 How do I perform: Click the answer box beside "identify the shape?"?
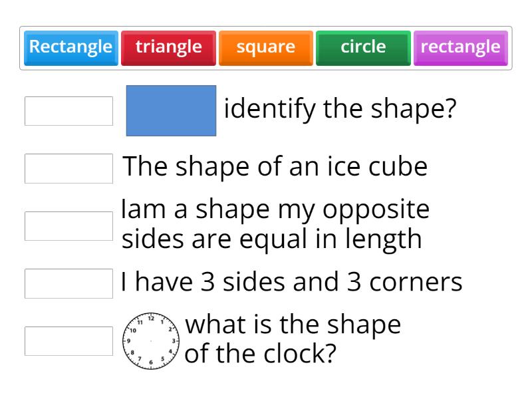(68, 111)
